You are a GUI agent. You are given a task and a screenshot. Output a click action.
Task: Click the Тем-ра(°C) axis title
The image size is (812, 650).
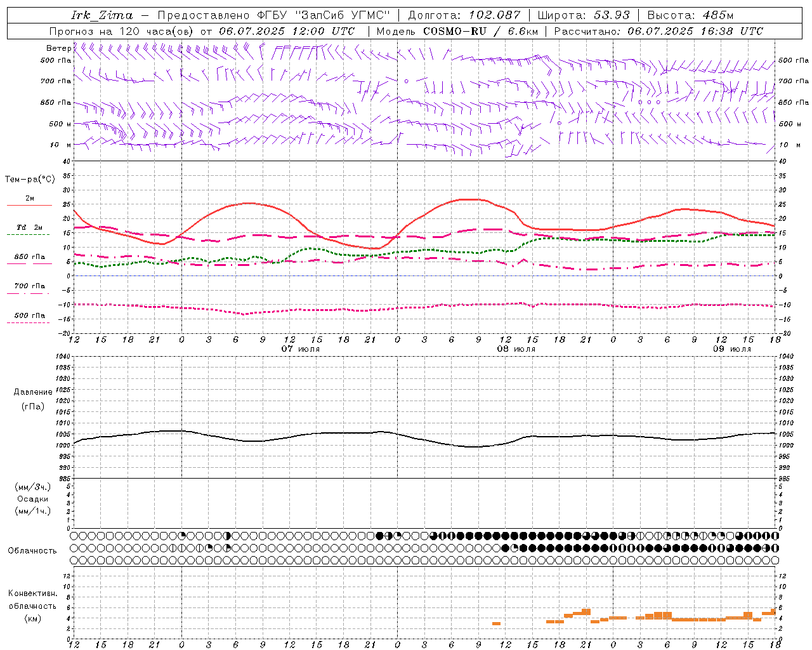click(30, 180)
